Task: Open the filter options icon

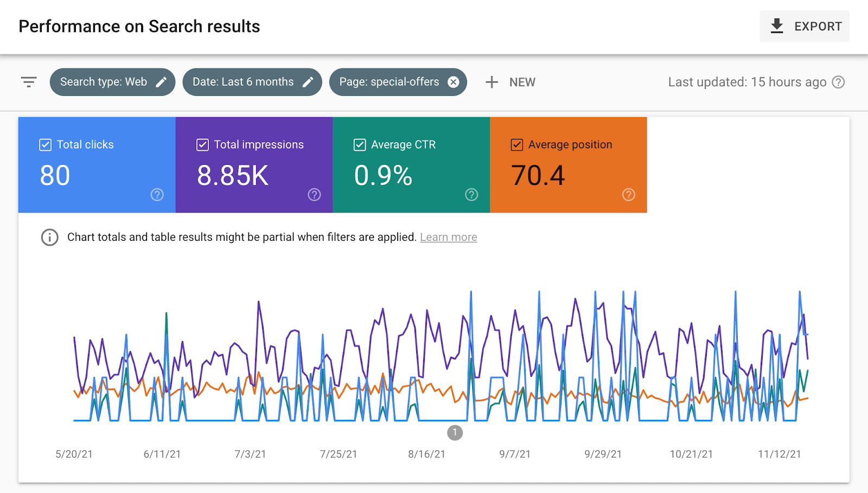Action: point(28,82)
